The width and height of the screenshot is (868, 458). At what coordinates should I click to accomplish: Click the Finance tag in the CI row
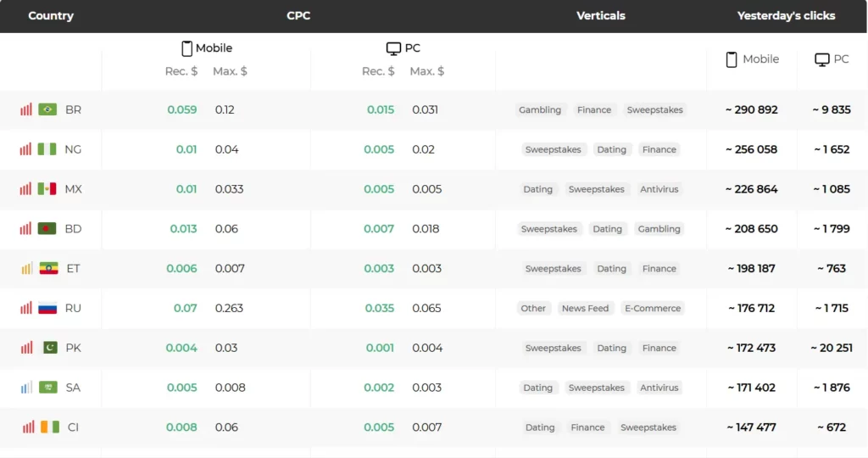point(587,427)
